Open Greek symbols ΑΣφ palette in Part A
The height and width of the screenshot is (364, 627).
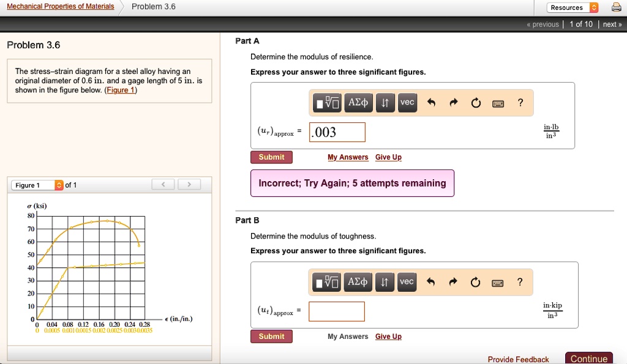(358, 103)
